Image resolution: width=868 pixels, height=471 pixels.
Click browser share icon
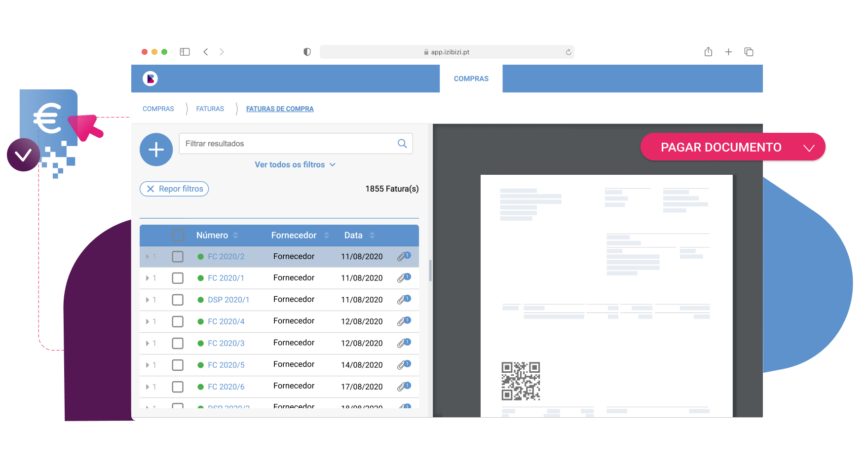pyautogui.click(x=708, y=52)
